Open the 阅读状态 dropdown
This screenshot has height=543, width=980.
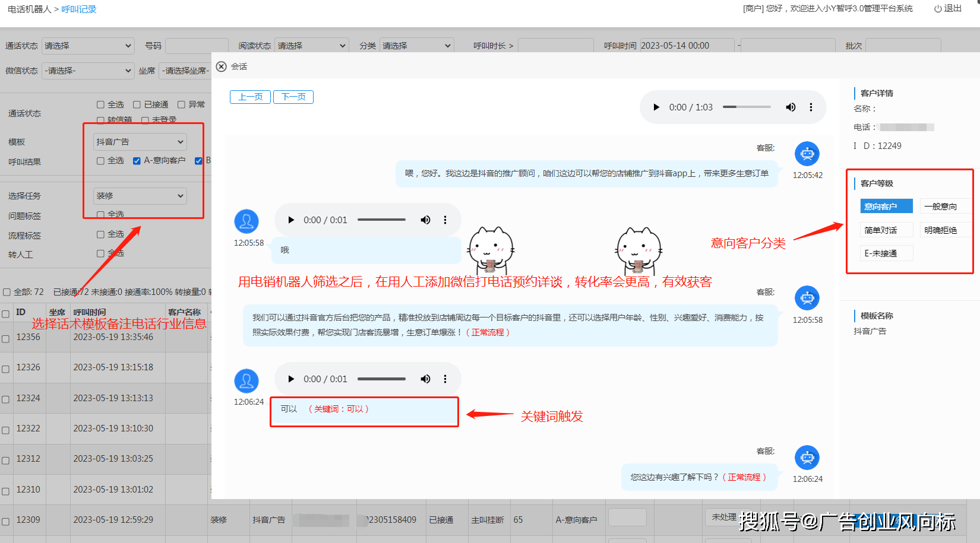tap(311, 46)
